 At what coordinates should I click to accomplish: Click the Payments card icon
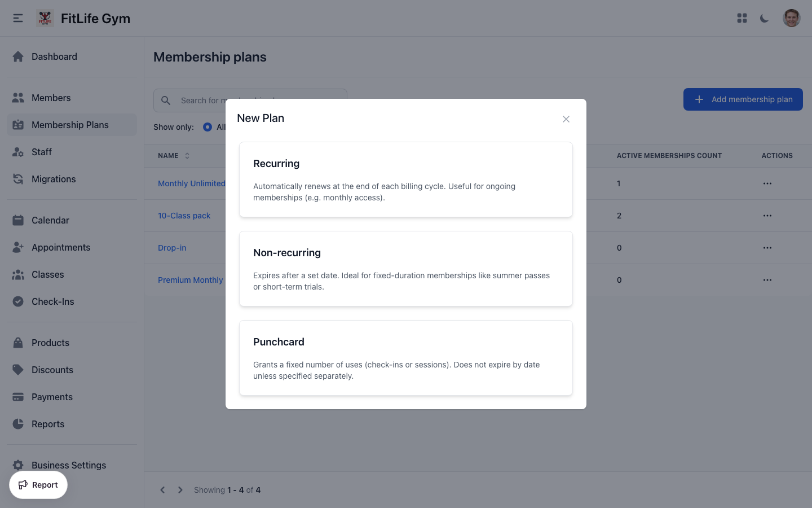click(x=19, y=397)
